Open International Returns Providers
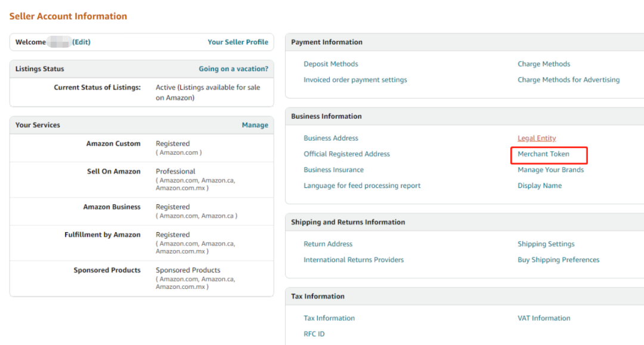 pos(354,260)
